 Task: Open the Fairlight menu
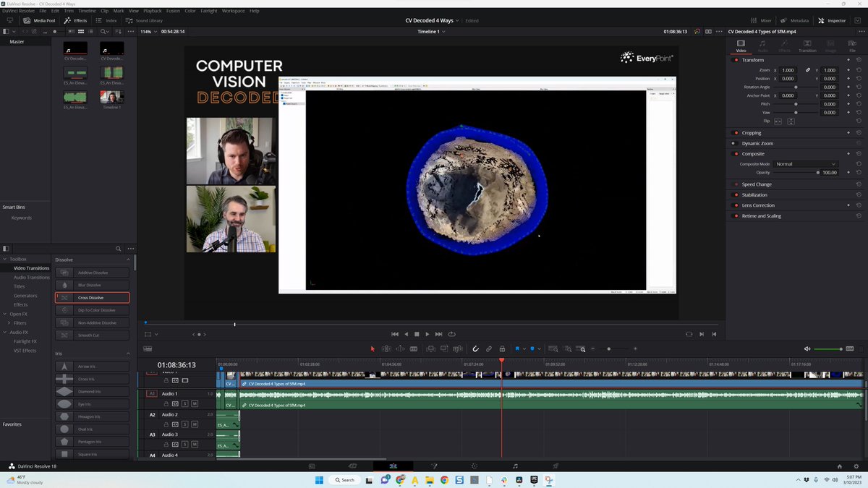coord(209,11)
